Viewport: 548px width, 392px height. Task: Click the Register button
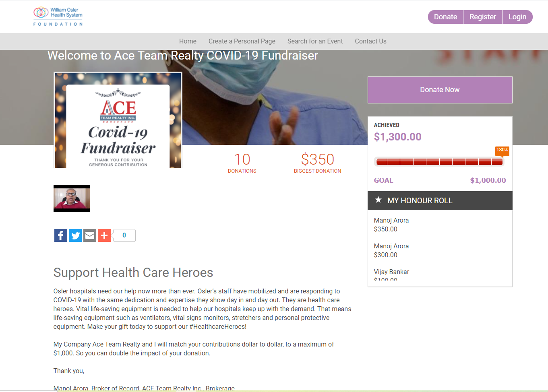click(x=483, y=17)
